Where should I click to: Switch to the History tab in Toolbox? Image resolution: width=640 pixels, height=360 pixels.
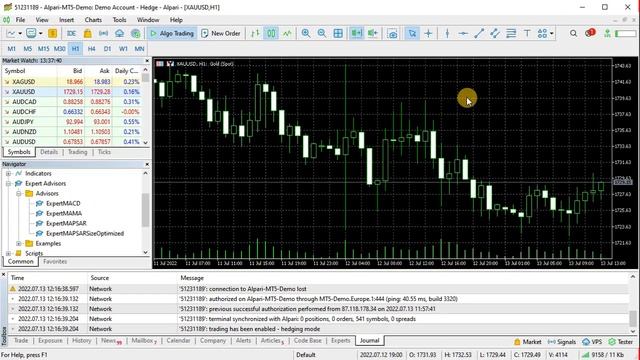[82, 340]
